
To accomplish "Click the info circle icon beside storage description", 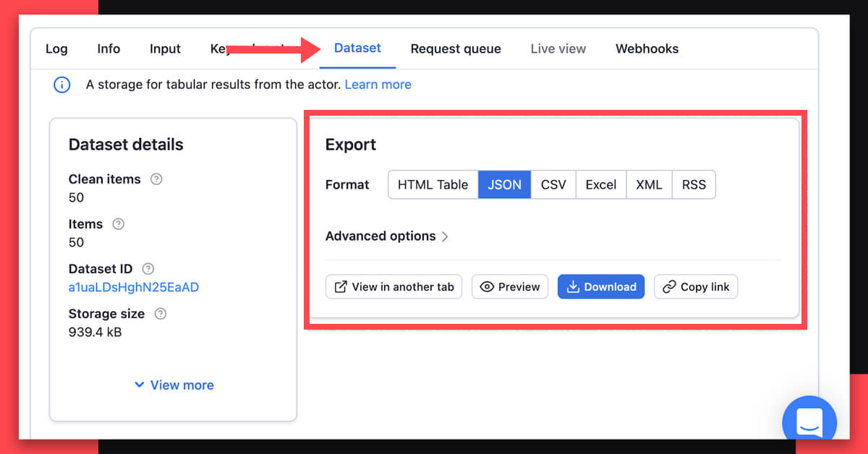I will click(62, 85).
